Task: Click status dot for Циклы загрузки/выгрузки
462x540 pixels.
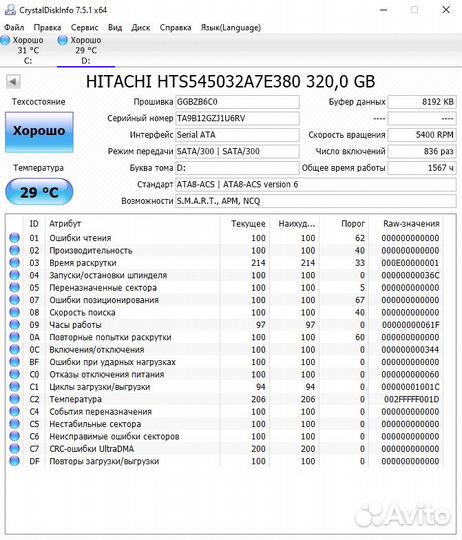Action: pyautogui.click(x=14, y=387)
